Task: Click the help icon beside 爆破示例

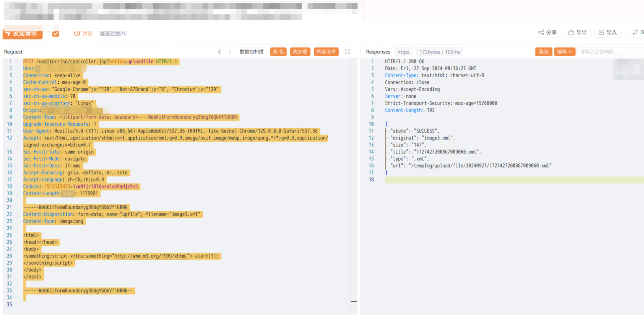Action: point(124,33)
